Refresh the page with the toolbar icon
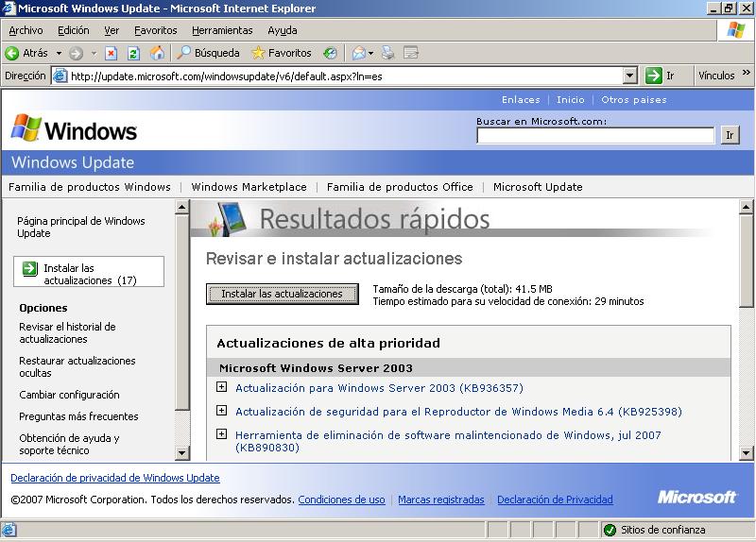756x542 pixels. (133, 53)
